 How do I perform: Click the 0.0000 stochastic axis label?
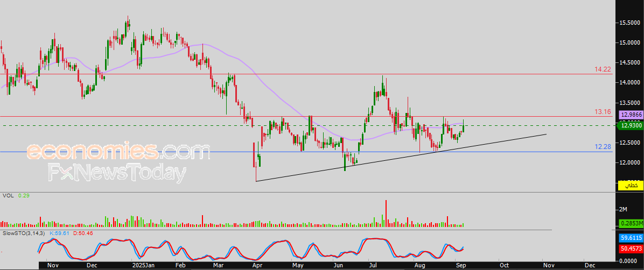tap(627, 260)
